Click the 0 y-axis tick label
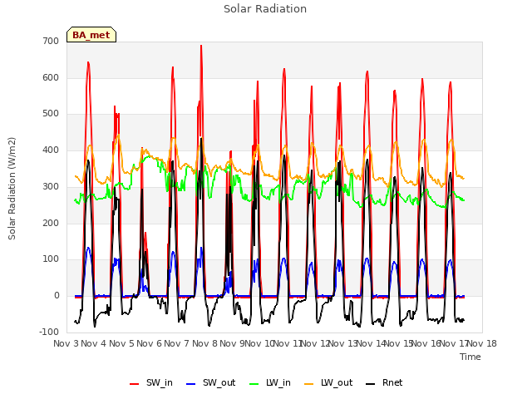 [57, 296]
